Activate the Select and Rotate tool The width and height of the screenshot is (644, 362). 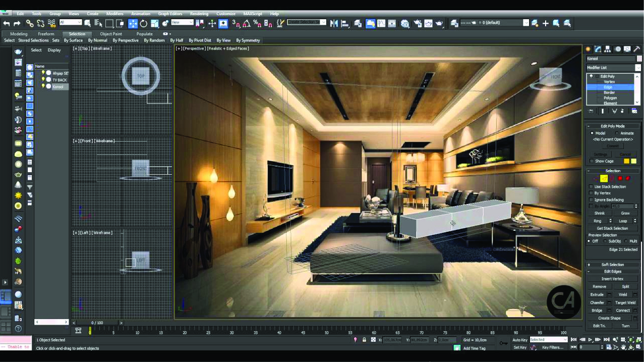point(143,23)
